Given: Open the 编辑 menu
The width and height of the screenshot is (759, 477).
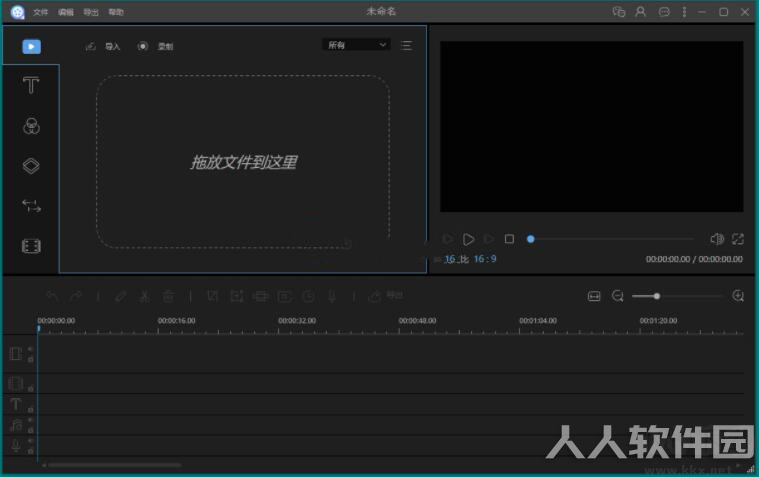Looking at the screenshot, I should tap(66, 12).
